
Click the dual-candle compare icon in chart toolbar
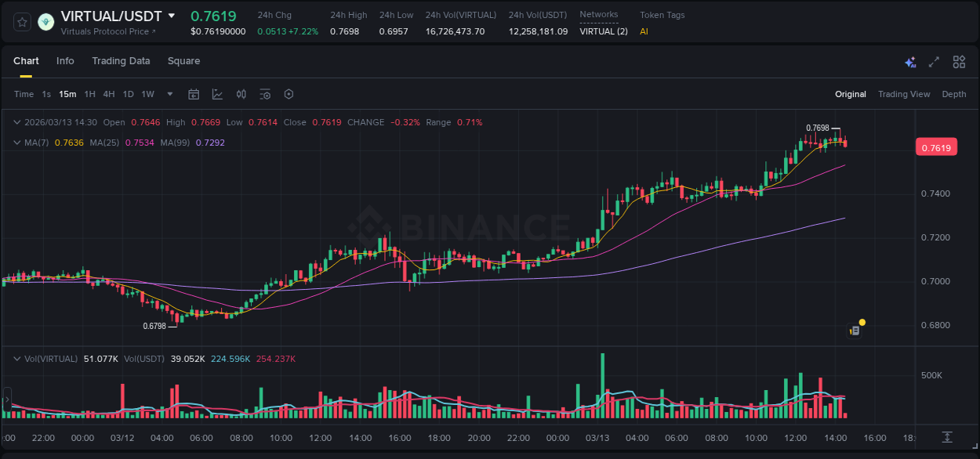coord(241,93)
